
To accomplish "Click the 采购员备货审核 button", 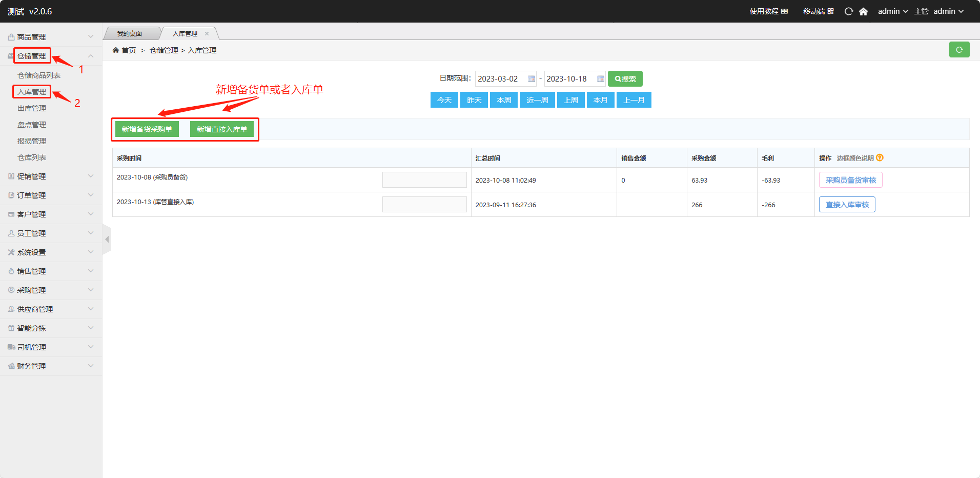I will 850,180.
